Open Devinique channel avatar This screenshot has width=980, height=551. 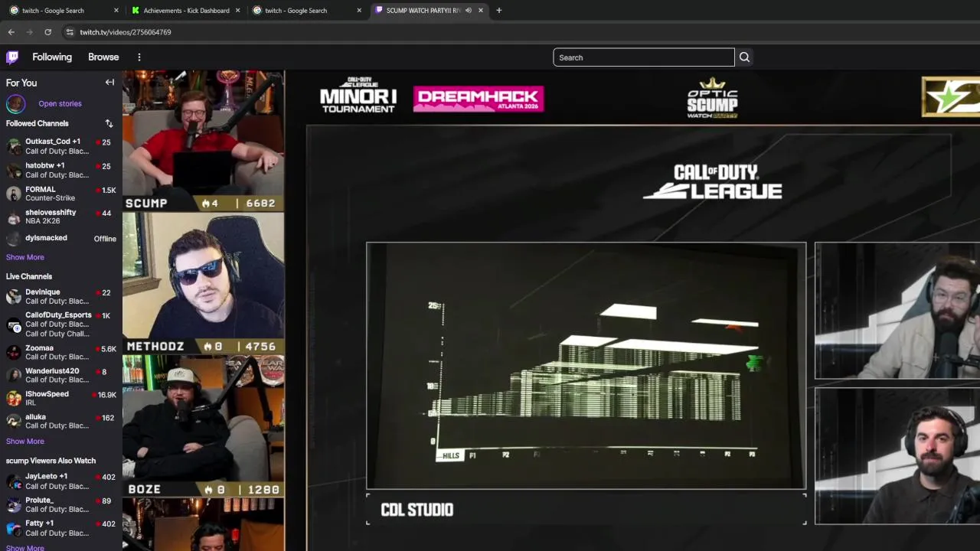tap(14, 296)
